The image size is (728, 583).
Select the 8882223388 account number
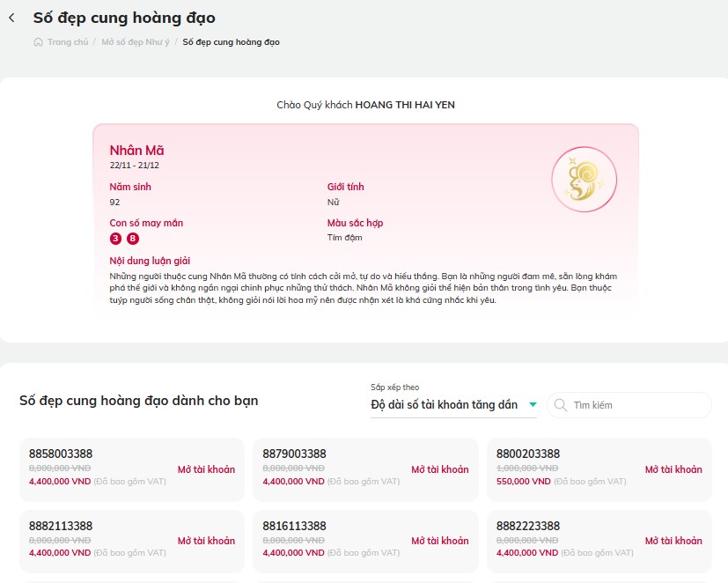(x=528, y=526)
